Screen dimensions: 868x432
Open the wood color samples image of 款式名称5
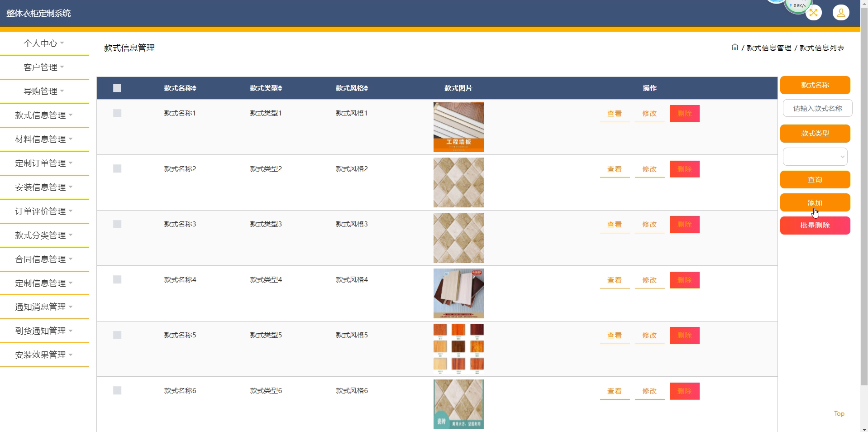(x=458, y=349)
